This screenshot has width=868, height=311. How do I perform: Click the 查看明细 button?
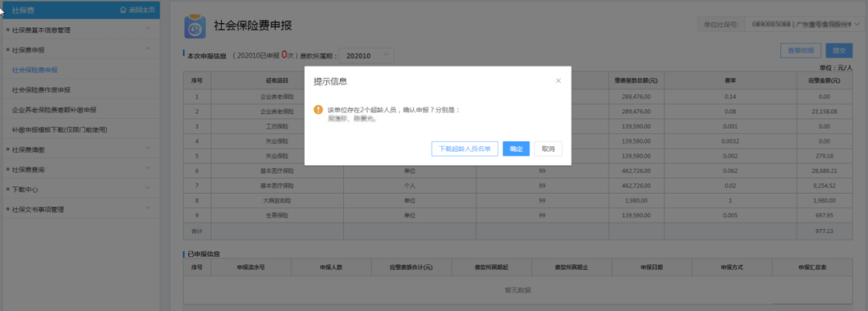click(x=800, y=51)
